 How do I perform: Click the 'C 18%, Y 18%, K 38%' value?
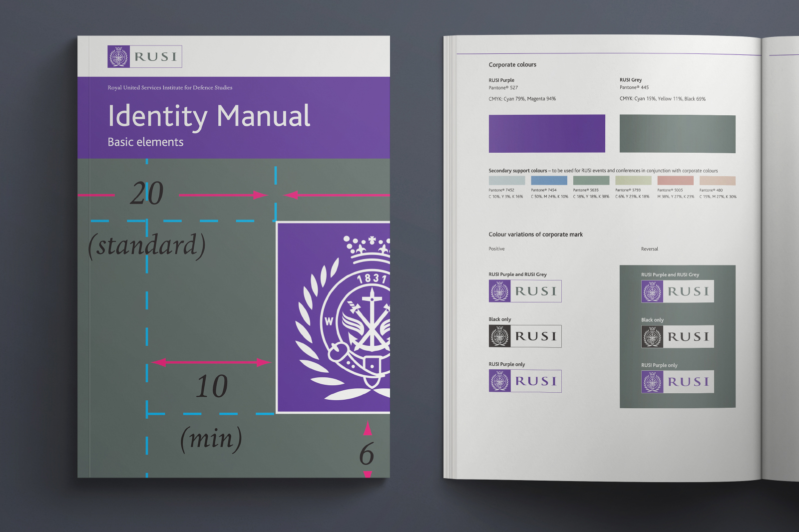pyautogui.click(x=591, y=197)
